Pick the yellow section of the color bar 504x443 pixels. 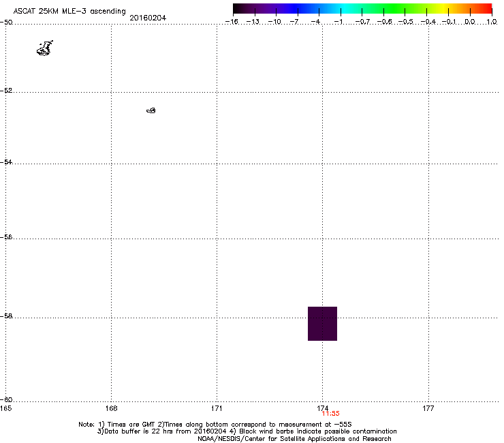pos(445,8)
